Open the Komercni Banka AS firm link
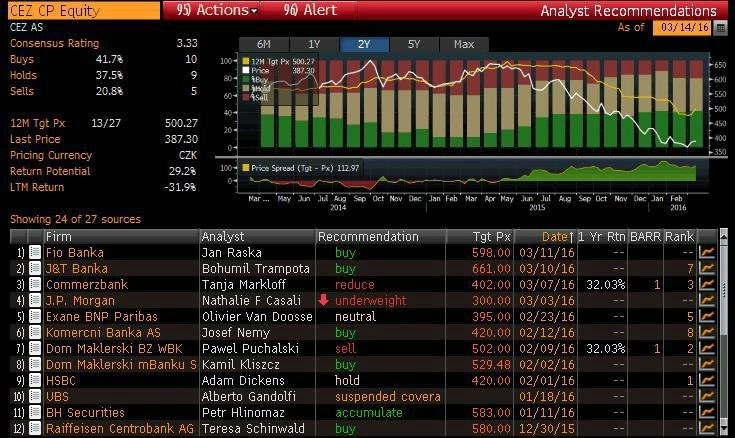The height and width of the screenshot is (438, 735). click(x=103, y=332)
